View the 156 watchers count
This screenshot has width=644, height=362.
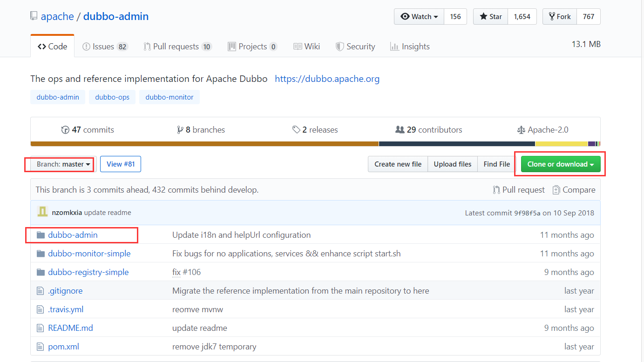coord(455,16)
